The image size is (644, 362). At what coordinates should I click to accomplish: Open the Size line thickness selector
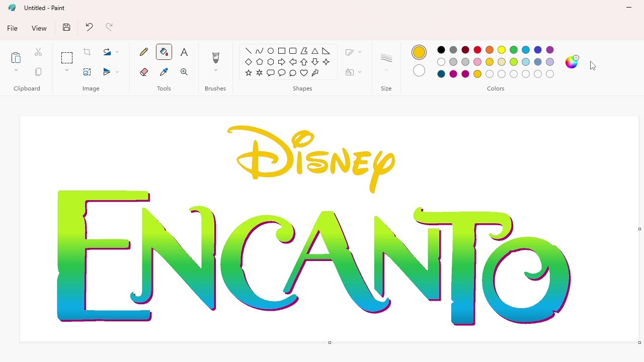tap(386, 62)
